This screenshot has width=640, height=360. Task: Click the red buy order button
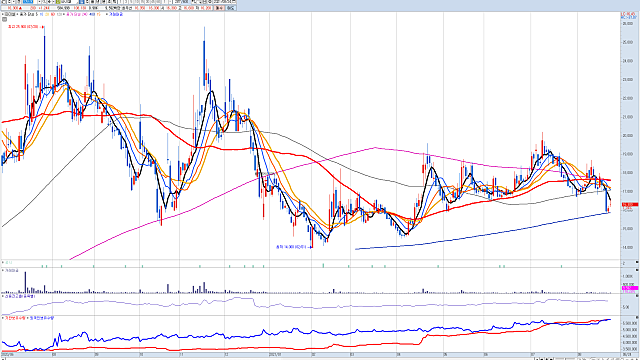[x=219, y=8]
